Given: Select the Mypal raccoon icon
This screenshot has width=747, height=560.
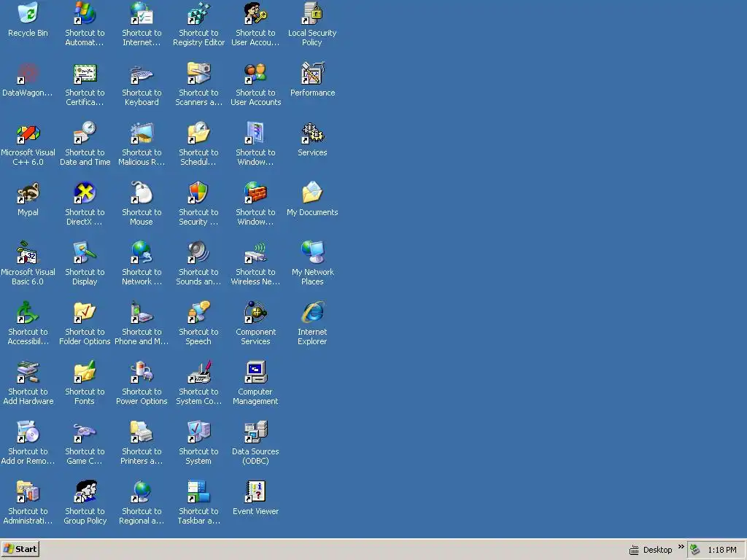Looking at the screenshot, I should pyautogui.click(x=28, y=192).
